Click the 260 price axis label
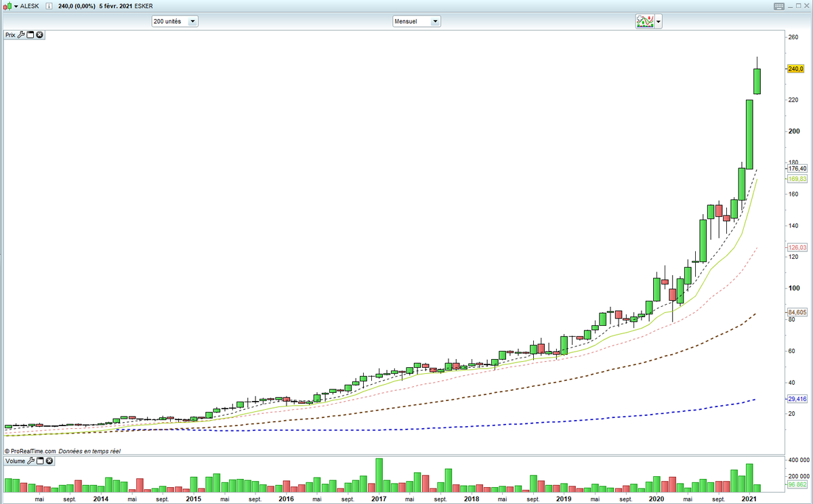This screenshot has width=813, height=504. click(x=793, y=37)
